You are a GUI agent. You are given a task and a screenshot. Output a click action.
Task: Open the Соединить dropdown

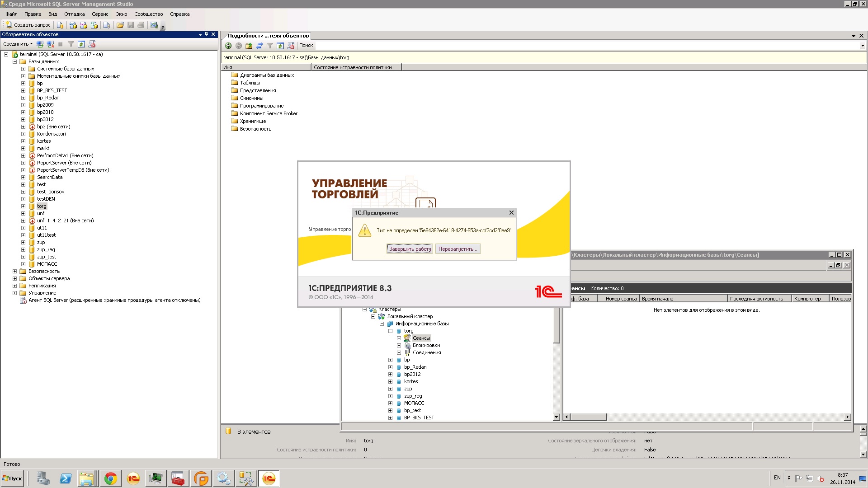(18, 44)
